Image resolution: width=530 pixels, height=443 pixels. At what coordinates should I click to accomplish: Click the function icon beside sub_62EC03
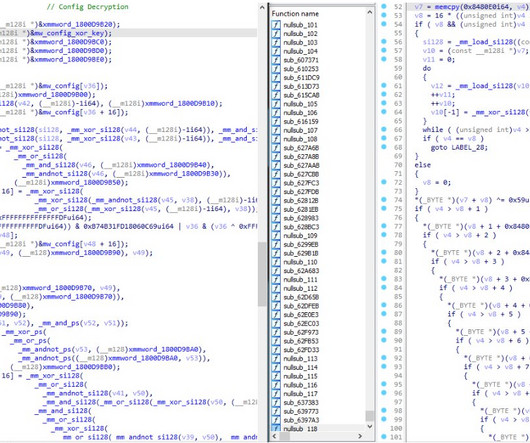276,324
